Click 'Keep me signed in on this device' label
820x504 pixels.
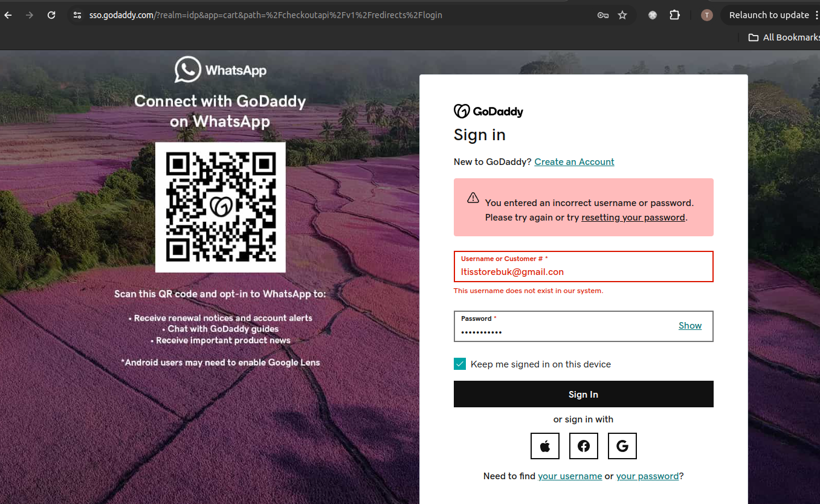541,364
